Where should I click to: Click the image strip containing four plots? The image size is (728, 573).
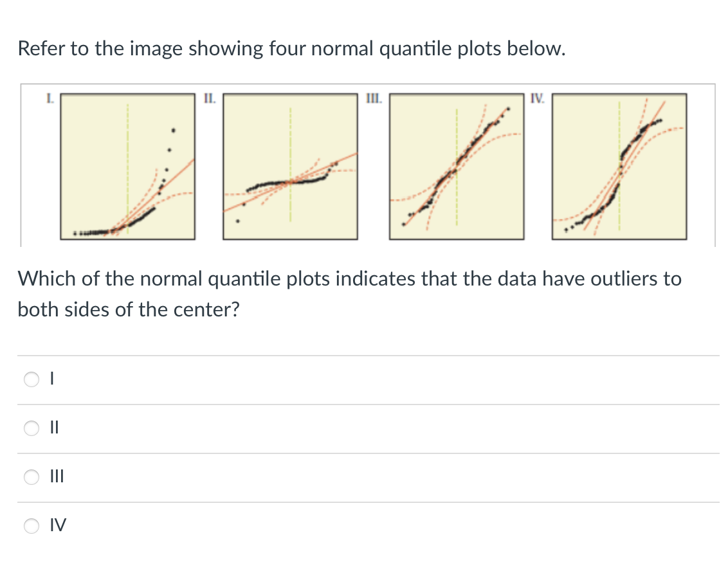(x=367, y=166)
